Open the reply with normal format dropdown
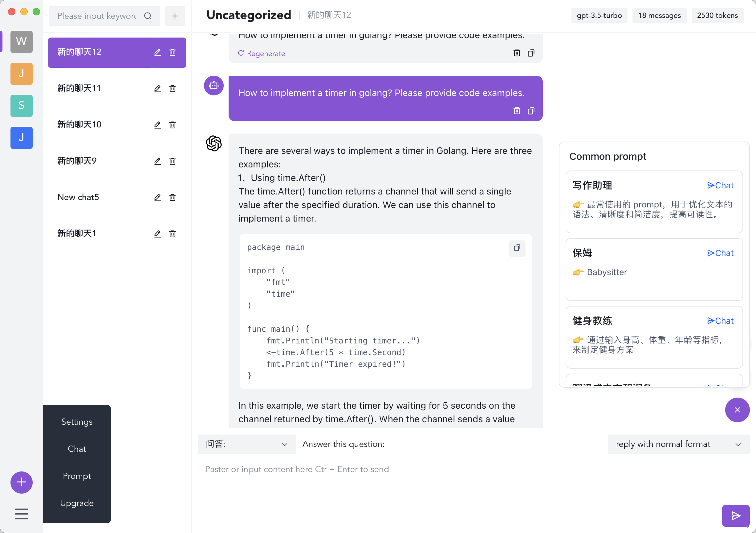Screen dimensions: 756x533 (x=678, y=444)
